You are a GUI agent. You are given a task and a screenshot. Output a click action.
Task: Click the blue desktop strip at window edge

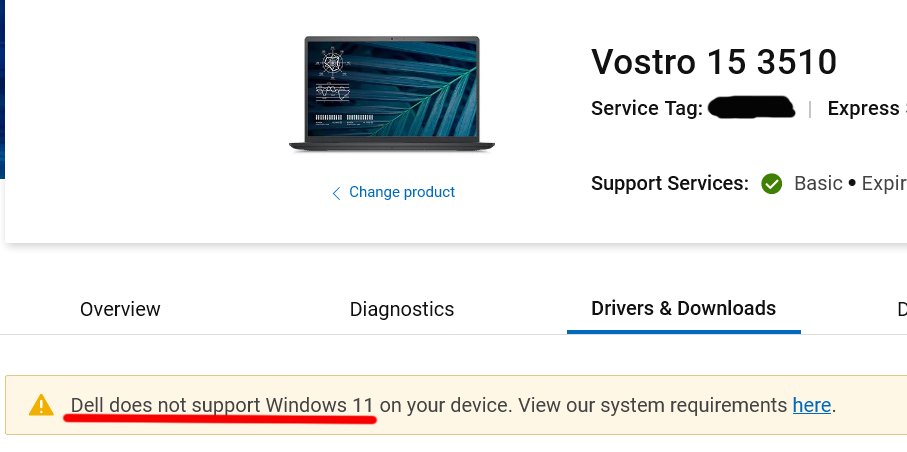tap(2, 90)
